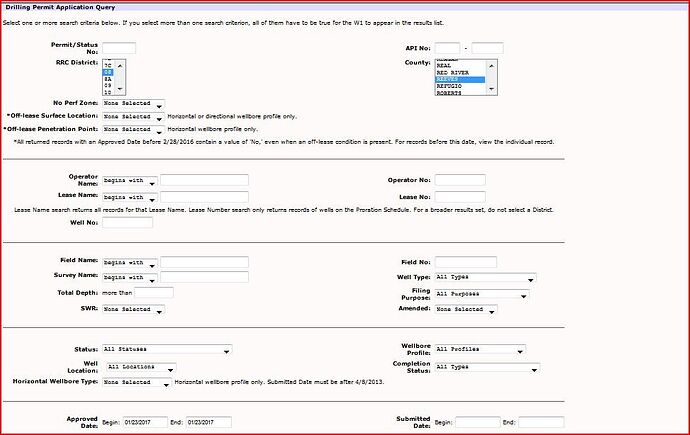Click the County list up arrow
Screen dimensions: 690x435
point(492,66)
